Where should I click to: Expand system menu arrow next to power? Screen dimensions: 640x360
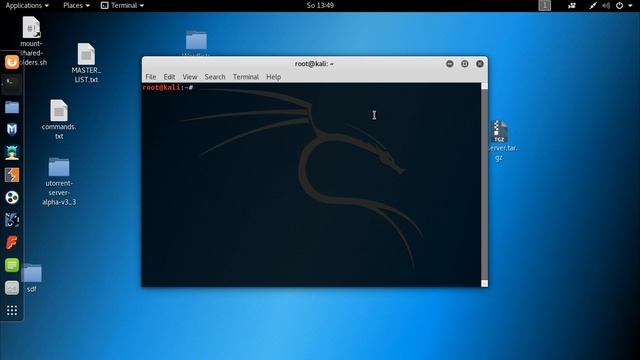coord(630,6)
